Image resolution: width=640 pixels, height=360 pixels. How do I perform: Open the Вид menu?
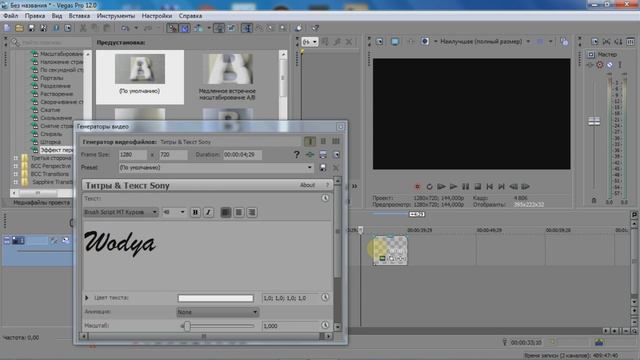[x=57, y=16]
